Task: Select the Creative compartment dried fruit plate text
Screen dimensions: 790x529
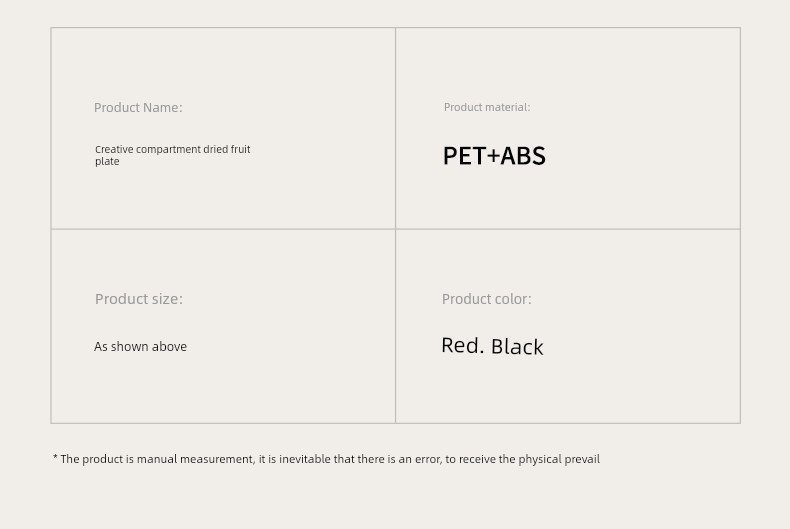Action: coord(173,155)
